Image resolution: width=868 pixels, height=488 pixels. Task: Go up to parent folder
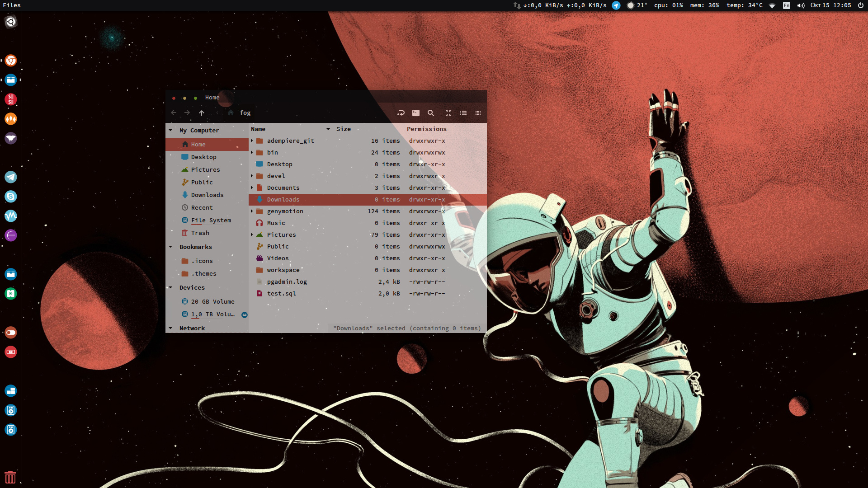coord(202,113)
